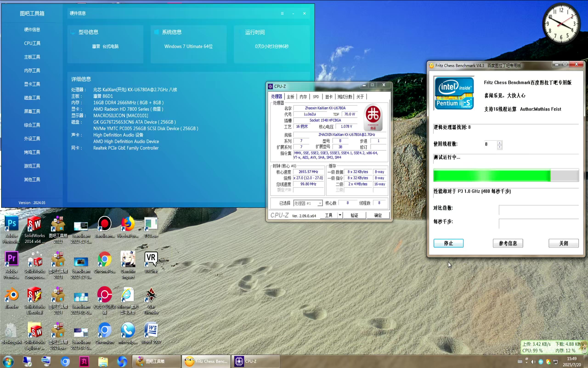Screen dimensions: 588x368
Task: Open TS3.exe desktop icon
Action: (151, 227)
